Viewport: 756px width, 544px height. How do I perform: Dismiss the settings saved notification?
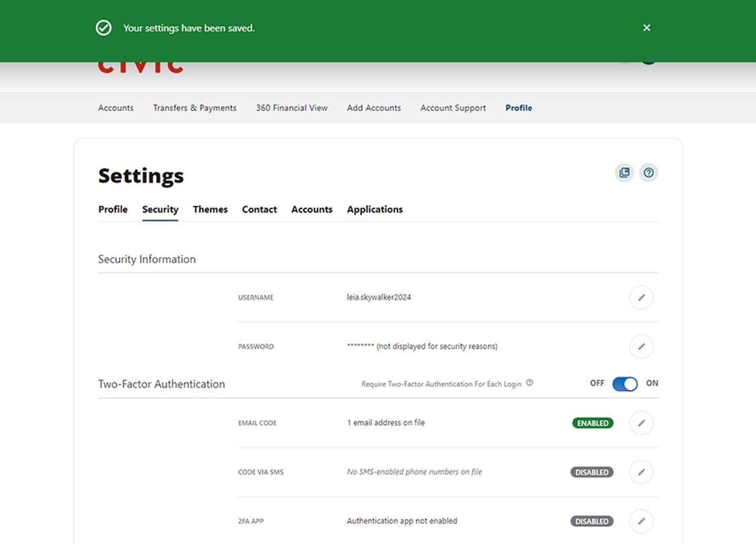[646, 28]
